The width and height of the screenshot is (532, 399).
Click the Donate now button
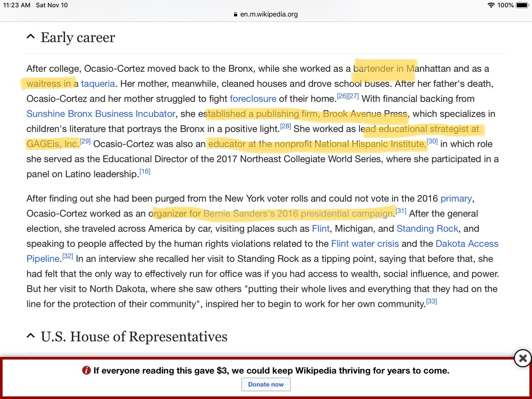coord(266,384)
